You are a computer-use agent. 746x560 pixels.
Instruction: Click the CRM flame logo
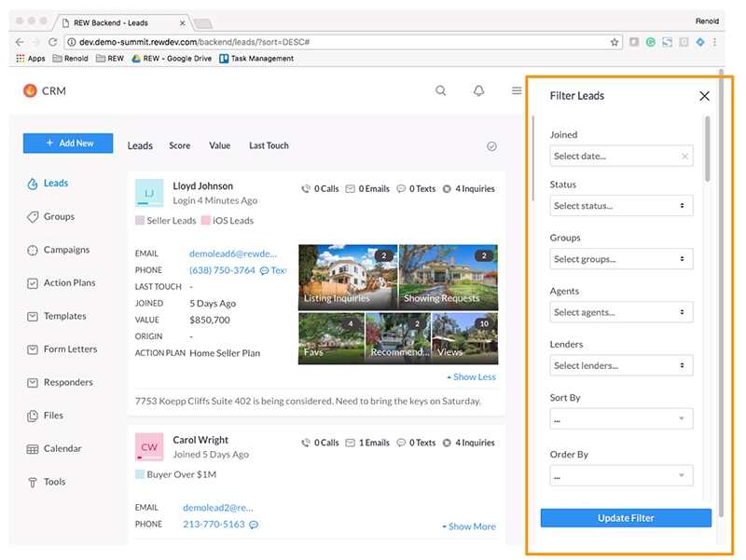30,90
